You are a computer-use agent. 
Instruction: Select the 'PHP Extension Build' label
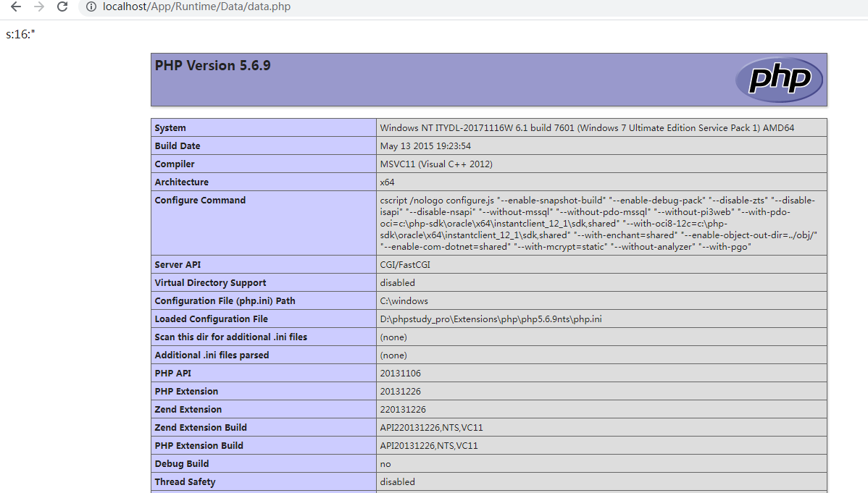[x=199, y=445]
